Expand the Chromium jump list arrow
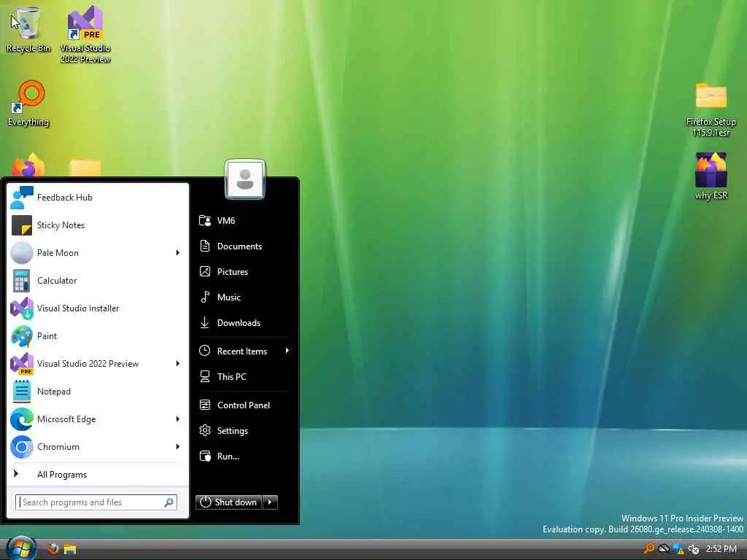Viewport: 747px width, 560px height. pyautogui.click(x=178, y=447)
